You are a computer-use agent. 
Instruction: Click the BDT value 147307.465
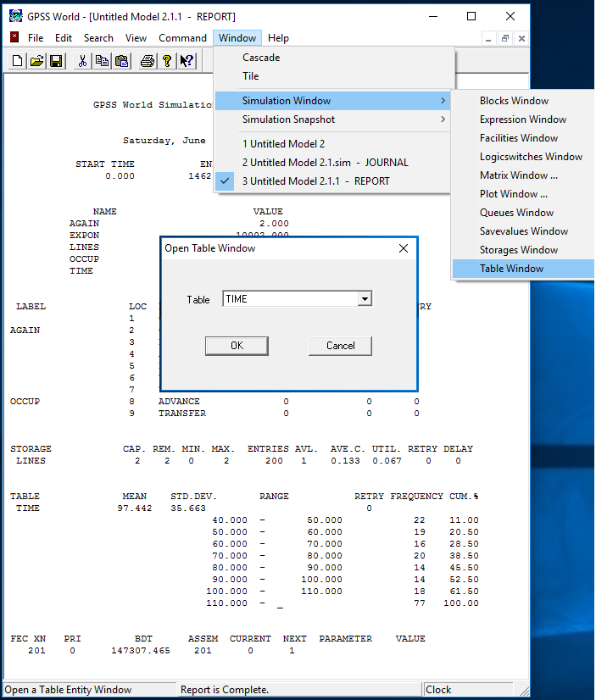pos(141,651)
